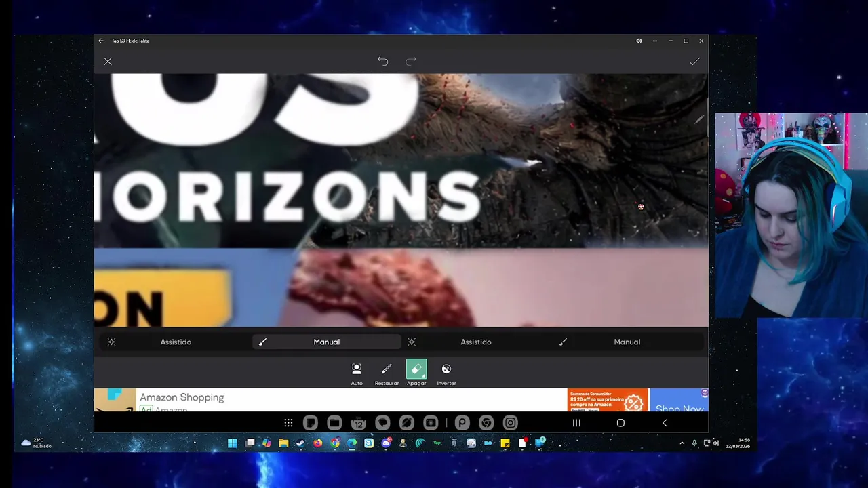Open Discord from the Windows taskbar

(x=386, y=443)
